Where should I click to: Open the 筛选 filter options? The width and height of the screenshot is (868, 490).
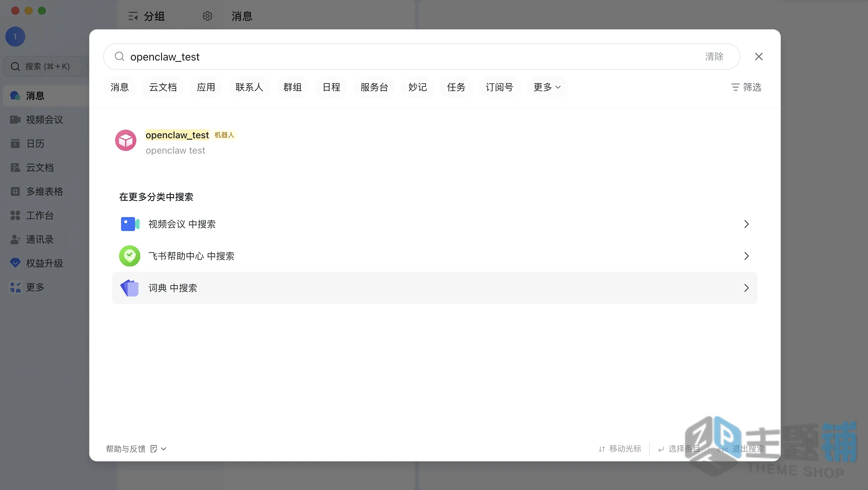point(746,87)
